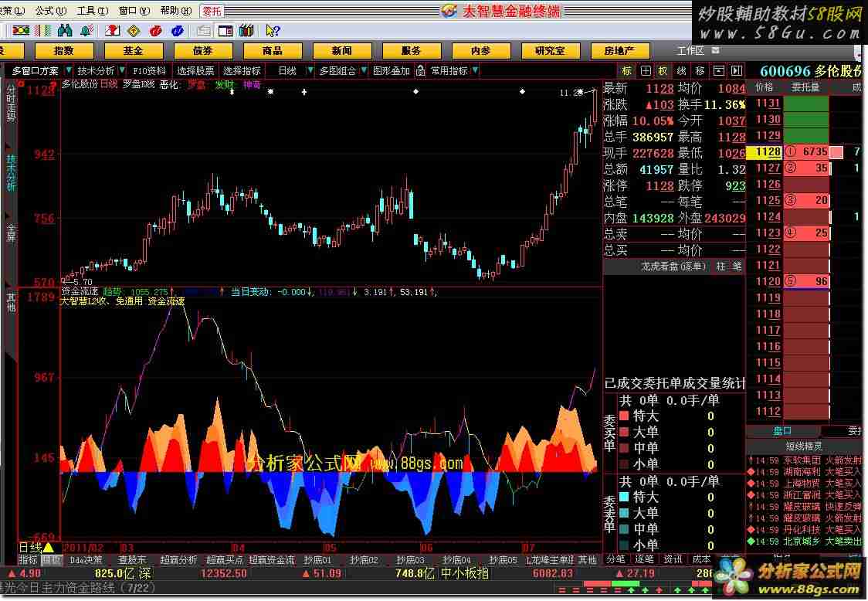This screenshot has height=601, width=868.
Task: Click the 柱 option in 龙虎看盘
Action: coord(721,267)
